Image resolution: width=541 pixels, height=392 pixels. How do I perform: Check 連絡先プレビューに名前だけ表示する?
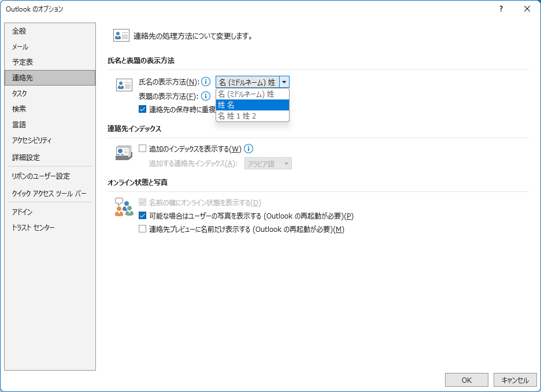pyautogui.click(x=142, y=229)
